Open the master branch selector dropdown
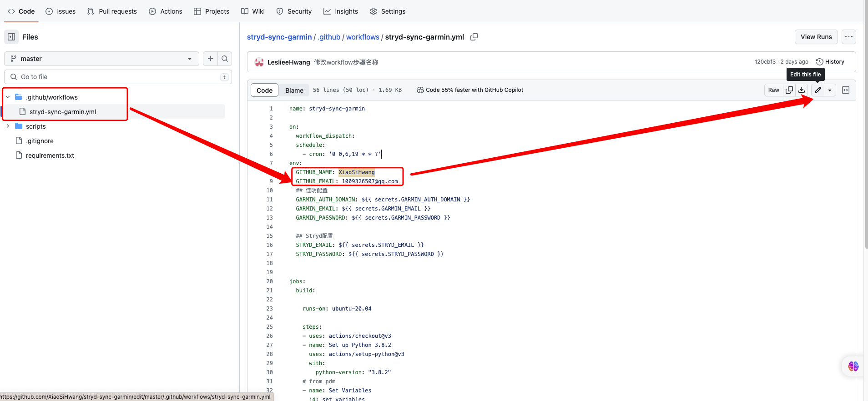This screenshot has width=868, height=401. [101, 59]
